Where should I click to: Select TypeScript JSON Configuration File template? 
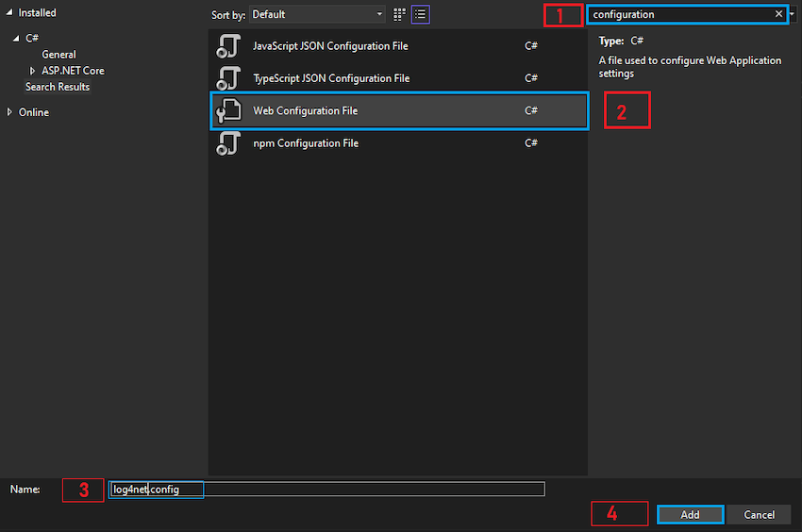coord(399,78)
